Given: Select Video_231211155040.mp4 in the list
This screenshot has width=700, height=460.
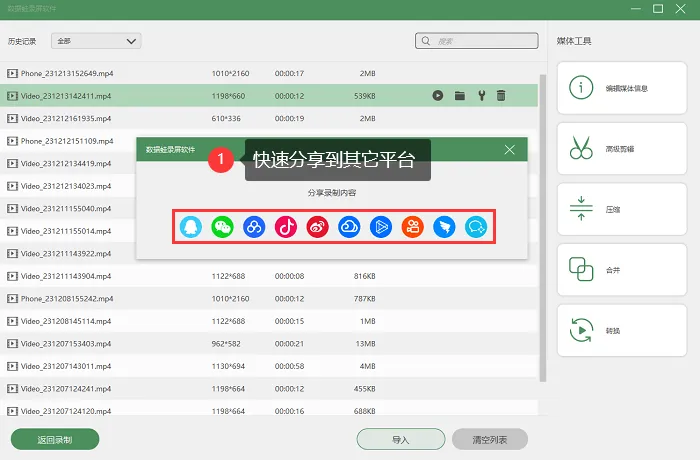Looking at the screenshot, I should coord(66,209).
